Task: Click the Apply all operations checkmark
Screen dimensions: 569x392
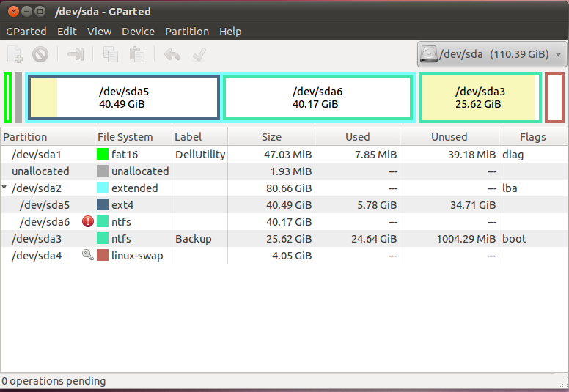Action: (198, 54)
